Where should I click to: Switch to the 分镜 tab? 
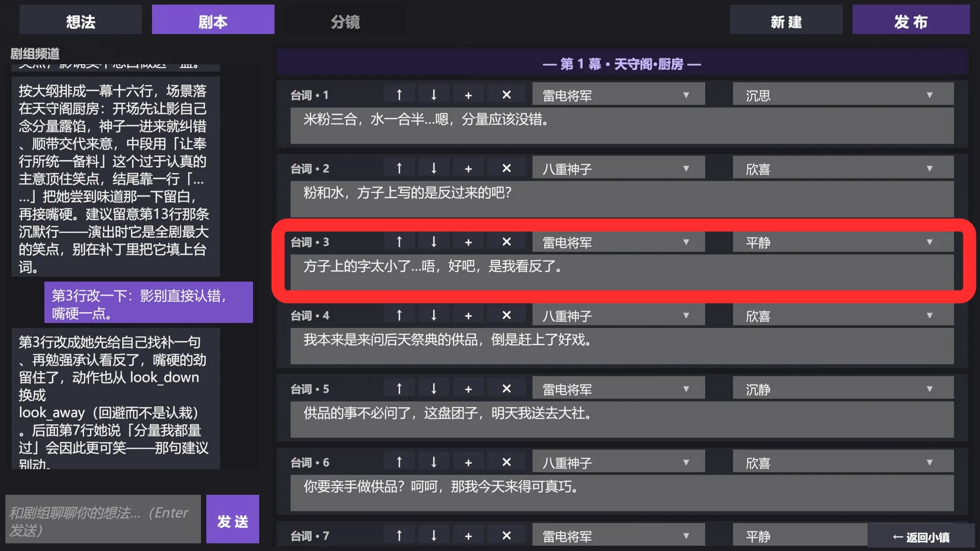[x=345, y=20]
